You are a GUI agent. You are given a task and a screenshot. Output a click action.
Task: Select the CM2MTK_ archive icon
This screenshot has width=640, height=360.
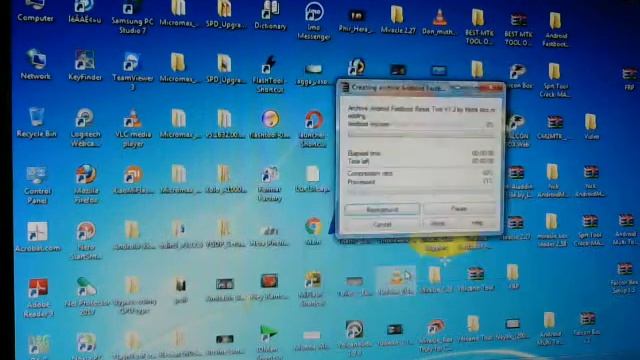click(x=554, y=128)
